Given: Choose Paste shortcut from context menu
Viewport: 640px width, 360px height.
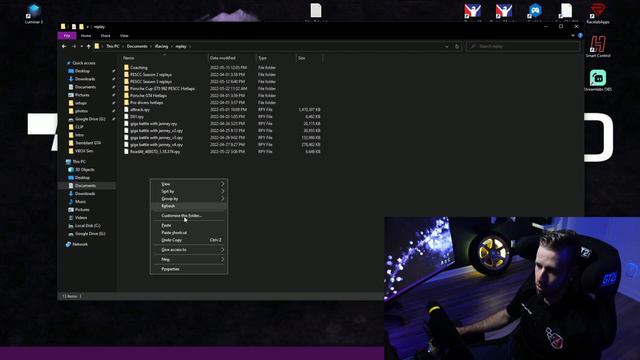Looking at the screenshot, I should click(x=189, y=233).
